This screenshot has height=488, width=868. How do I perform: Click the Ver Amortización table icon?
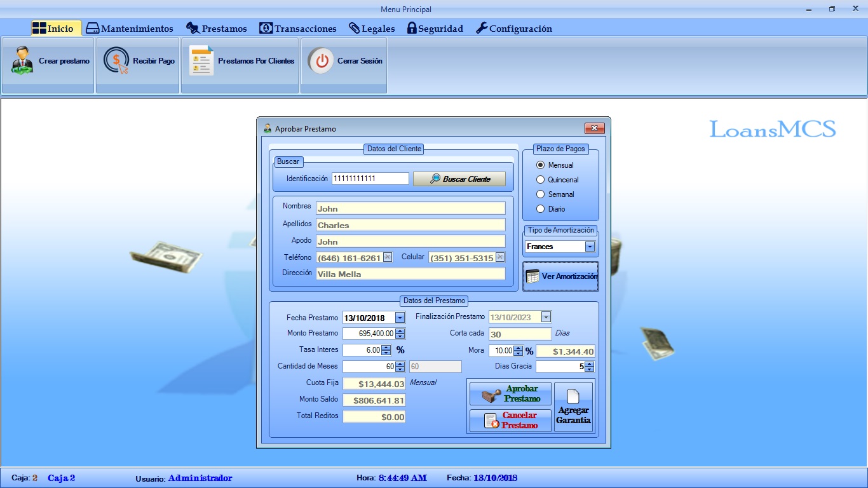(x=532, y=276)
